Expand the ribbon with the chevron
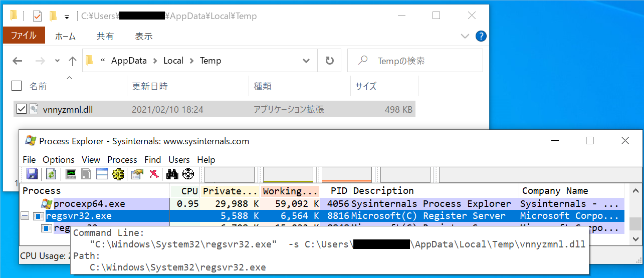This screenshot has height=278, width=644. (465, 36)
